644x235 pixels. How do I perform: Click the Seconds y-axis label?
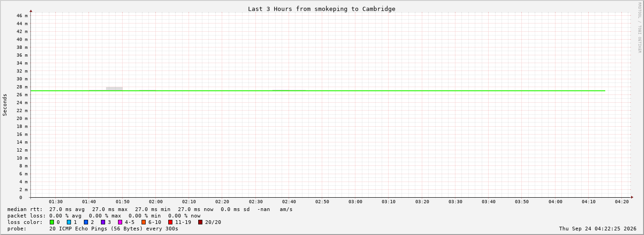(5, 105)
